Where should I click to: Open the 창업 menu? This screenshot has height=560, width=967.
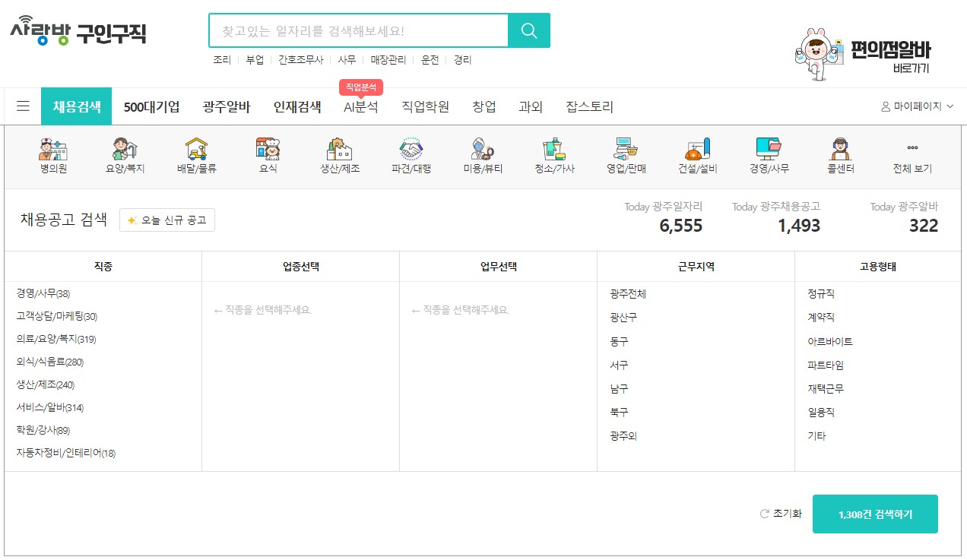click(484, 106)
